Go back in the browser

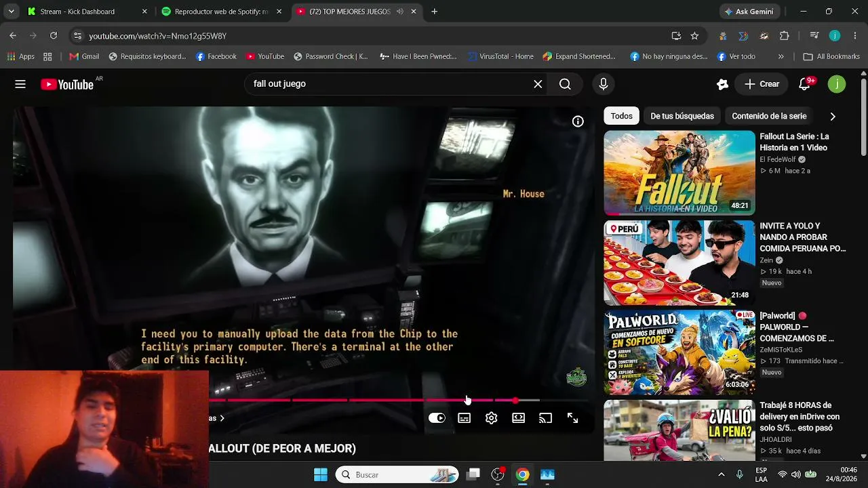pyautogui.click(x=13, y=36)
